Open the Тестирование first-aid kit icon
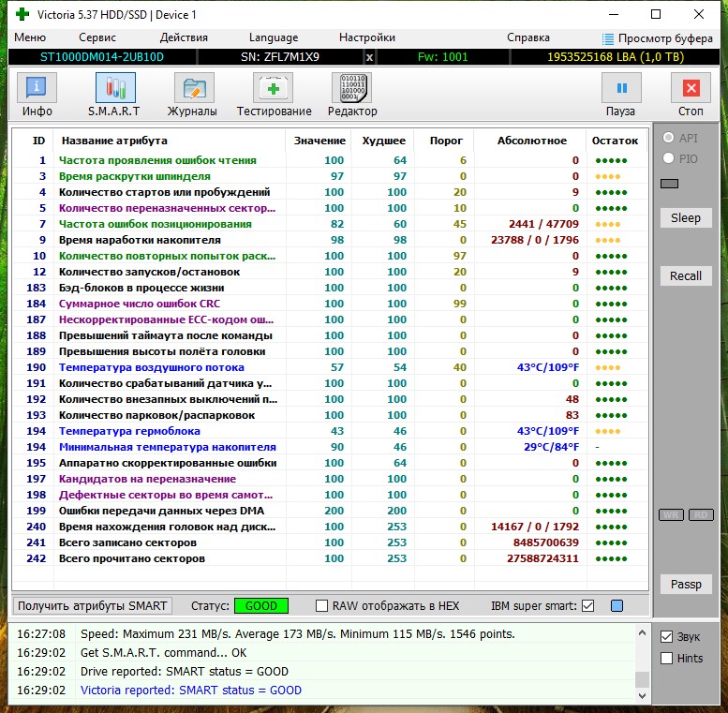 [x=273, y=87]
